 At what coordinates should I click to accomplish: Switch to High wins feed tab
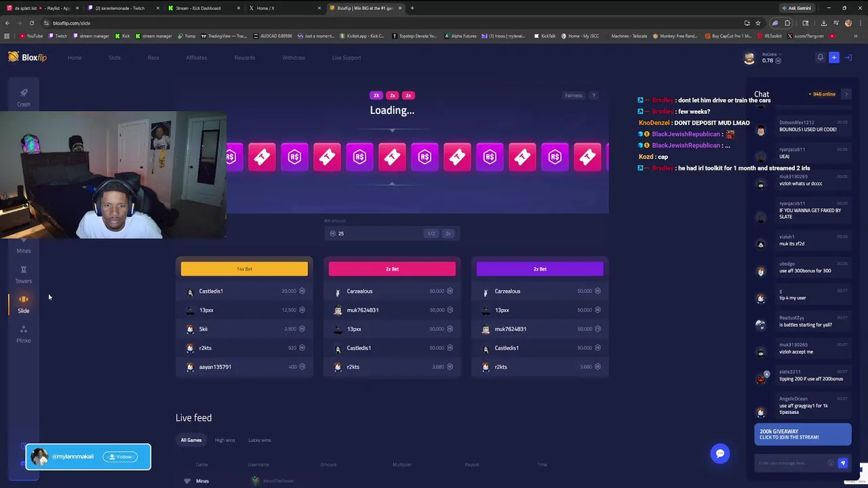coord(225,440)
